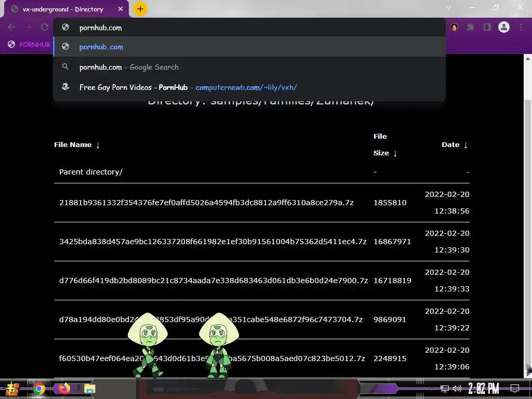Click file size 16718819
The width and height of the screenshot is (532, 399).
392,281
